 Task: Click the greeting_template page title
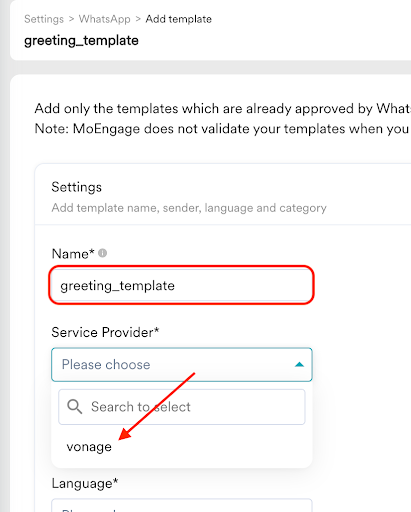coord(81,41)
